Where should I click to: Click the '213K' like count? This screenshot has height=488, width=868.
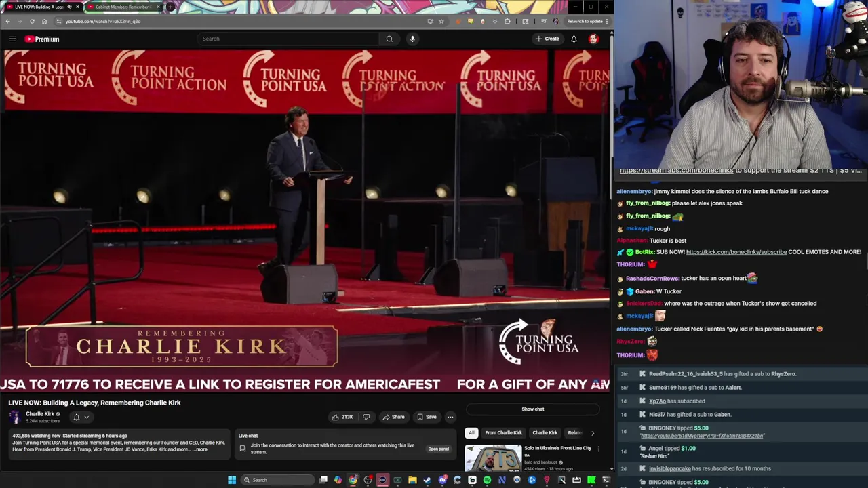pos(347,417)
